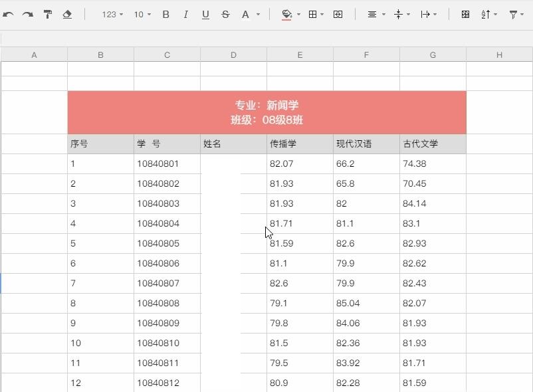Image resolution: width=533 pixels, height=392 pixels.
Task: Click the cell containing 82.36
Action: click(366, 343)
